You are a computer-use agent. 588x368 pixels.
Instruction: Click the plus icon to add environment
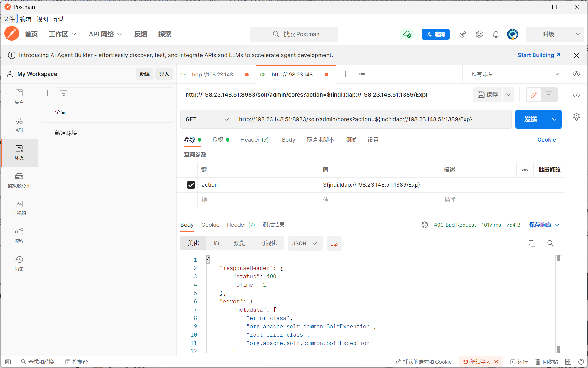[x=48, y=93]
